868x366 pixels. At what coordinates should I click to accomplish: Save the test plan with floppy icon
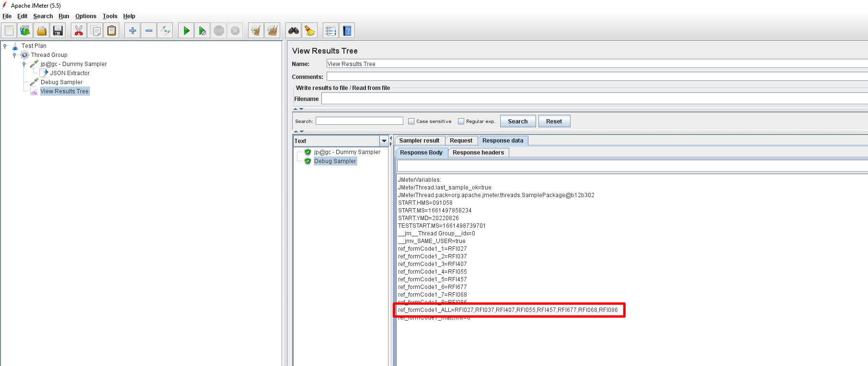point(58,31)
